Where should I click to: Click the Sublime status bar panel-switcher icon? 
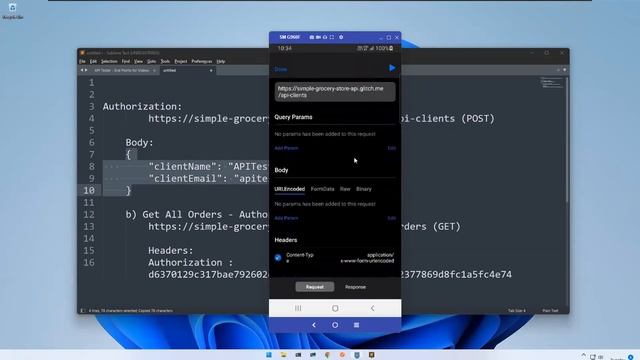[x=82, y=311]
